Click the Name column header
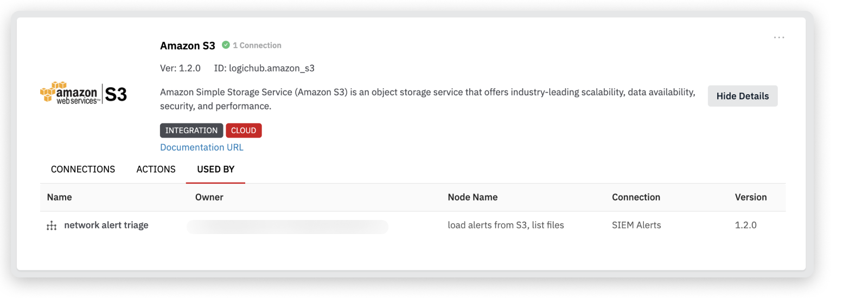 [60, 197]
